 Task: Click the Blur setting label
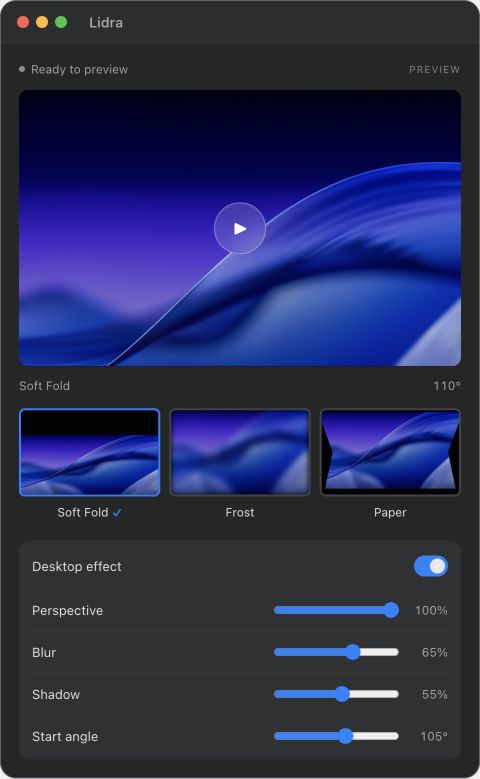[x=44, y=652]
